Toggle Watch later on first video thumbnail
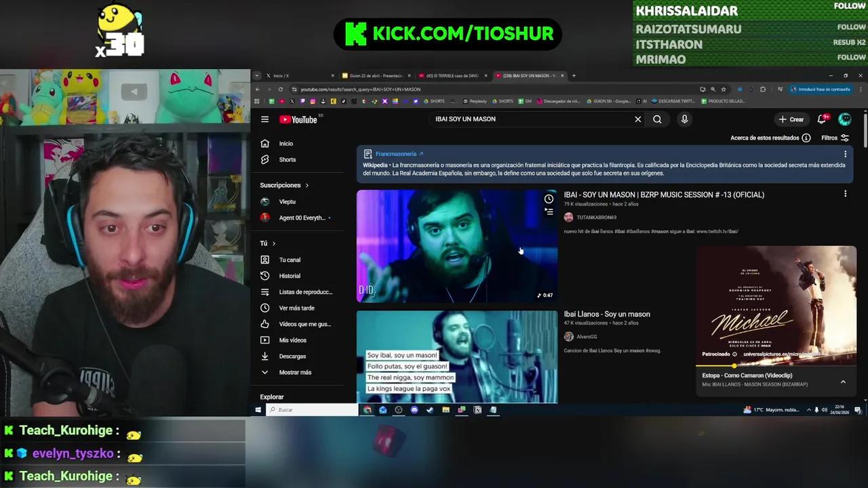 (549, 199)
